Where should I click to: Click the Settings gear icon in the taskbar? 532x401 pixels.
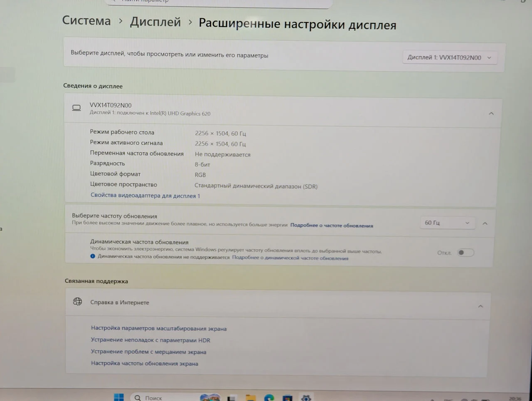pos(306,398)
